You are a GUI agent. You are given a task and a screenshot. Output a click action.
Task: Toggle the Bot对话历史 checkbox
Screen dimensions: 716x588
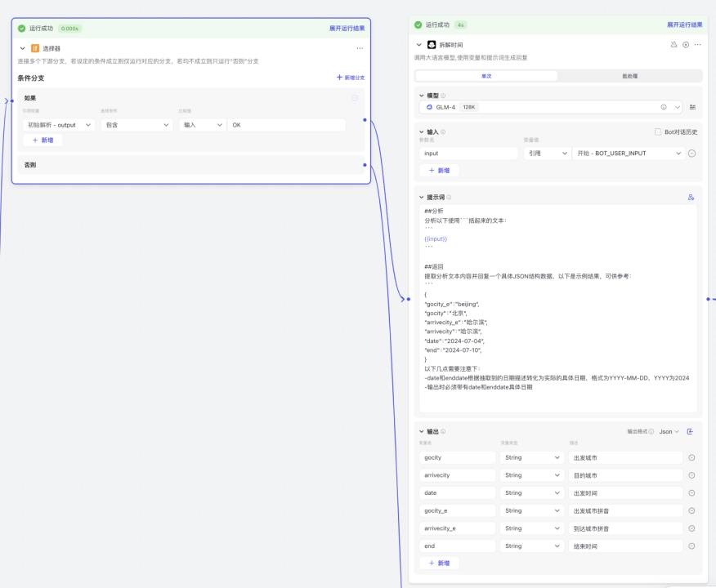pos(657,131)
